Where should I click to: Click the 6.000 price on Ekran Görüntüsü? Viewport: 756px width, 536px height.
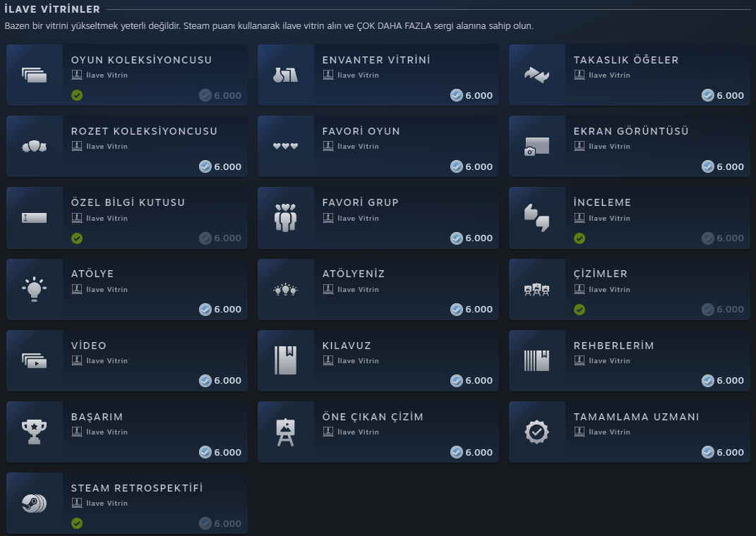pyautogui.click(x=730, y=166)
